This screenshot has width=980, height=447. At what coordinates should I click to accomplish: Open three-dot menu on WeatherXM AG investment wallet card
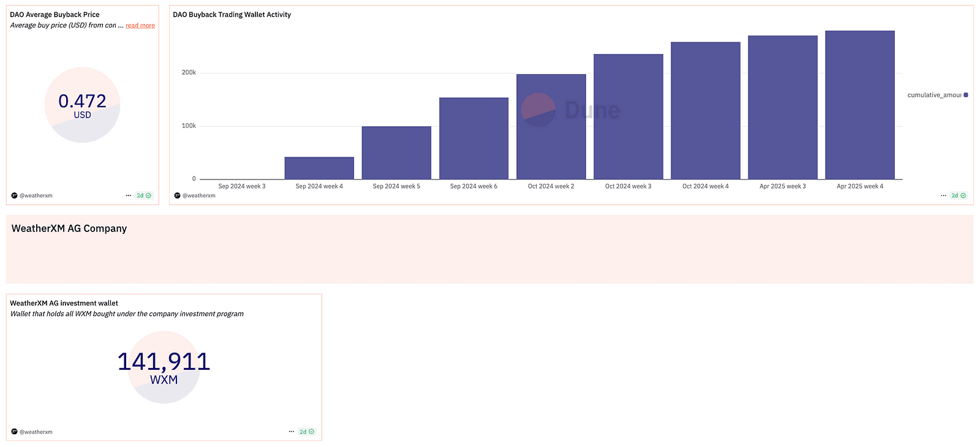pos(292,432)
